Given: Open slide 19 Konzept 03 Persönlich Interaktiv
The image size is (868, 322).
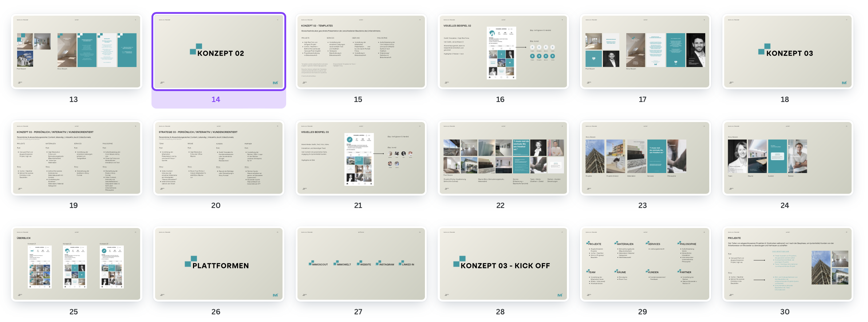Looking at the screenshot, I should [x=76, y=158].
